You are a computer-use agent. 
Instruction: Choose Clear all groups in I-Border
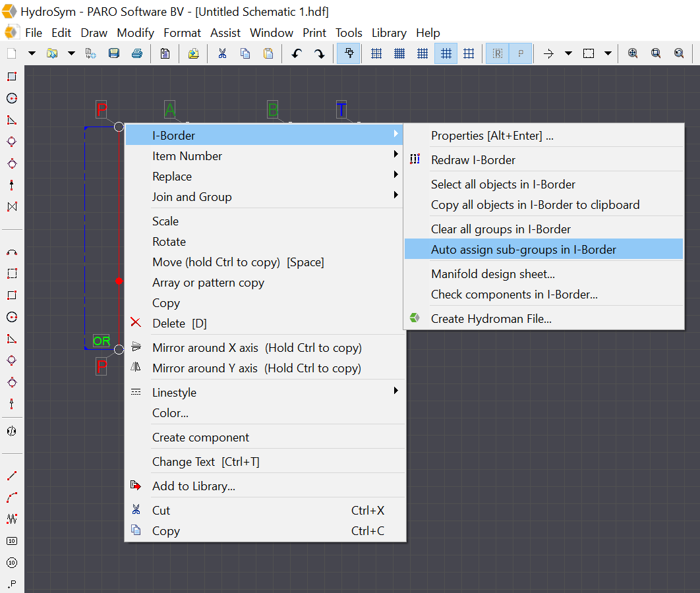(544, 229)
